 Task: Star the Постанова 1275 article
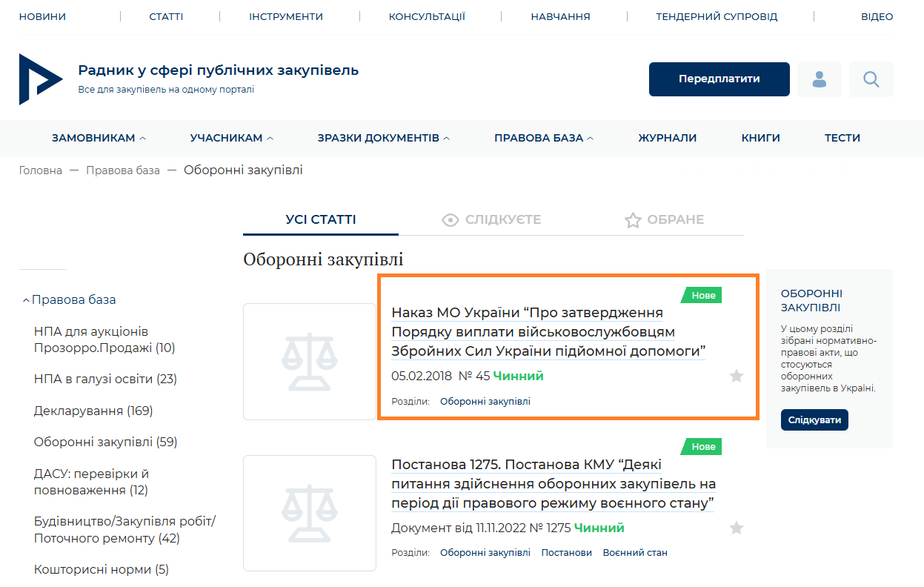[x=736, y=528]
